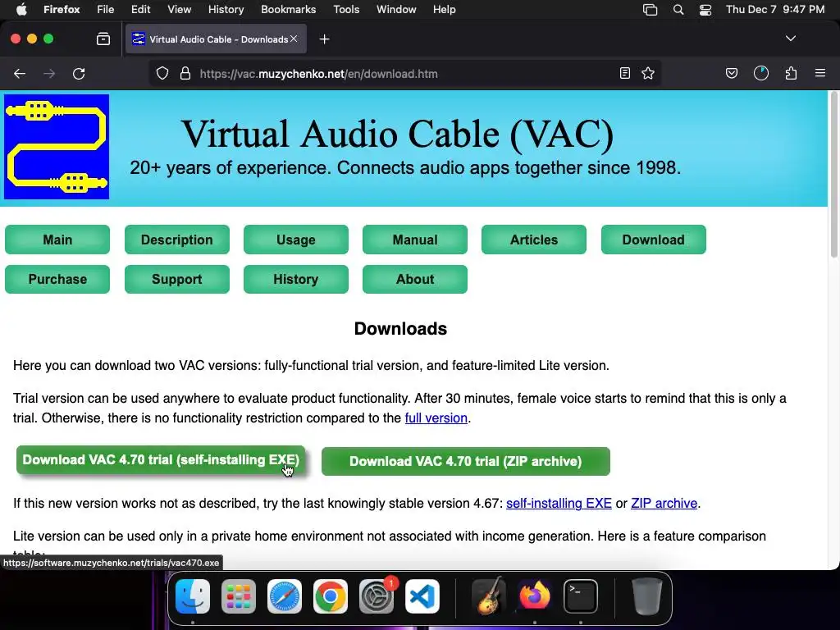Click version 4.67 self-installing EXE link

[x=559, y=504]
